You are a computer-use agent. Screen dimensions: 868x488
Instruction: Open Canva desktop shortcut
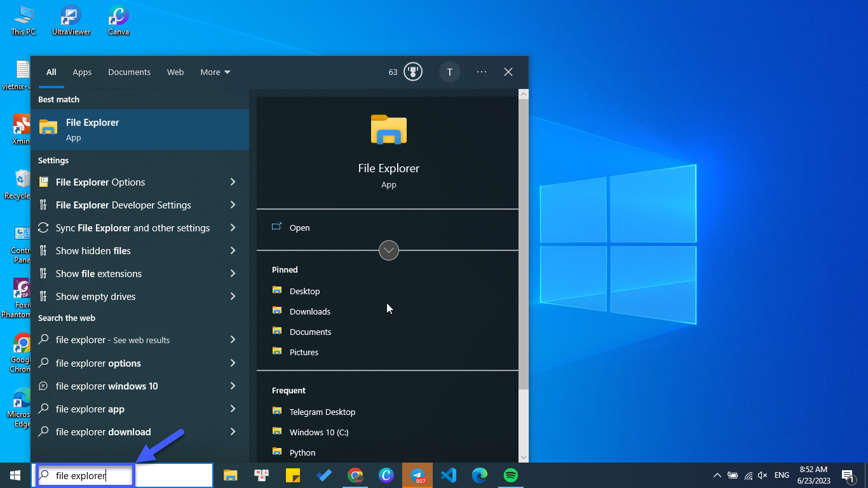[x=119, y=20]
